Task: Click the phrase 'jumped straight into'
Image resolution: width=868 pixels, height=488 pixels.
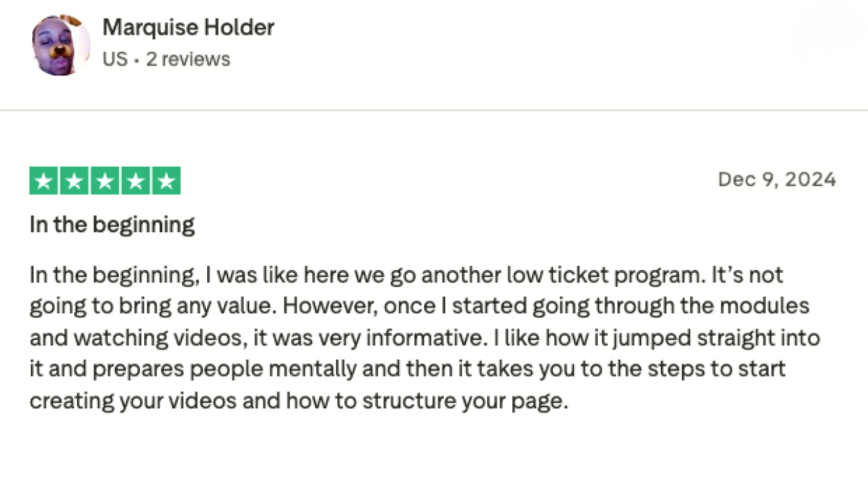Action: coord(700,338)
